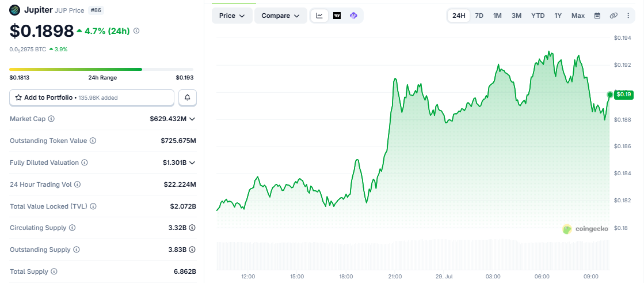Click the 29. Jul date axis label
Viewport: 644px width, 283px height.
coord(444,277)
